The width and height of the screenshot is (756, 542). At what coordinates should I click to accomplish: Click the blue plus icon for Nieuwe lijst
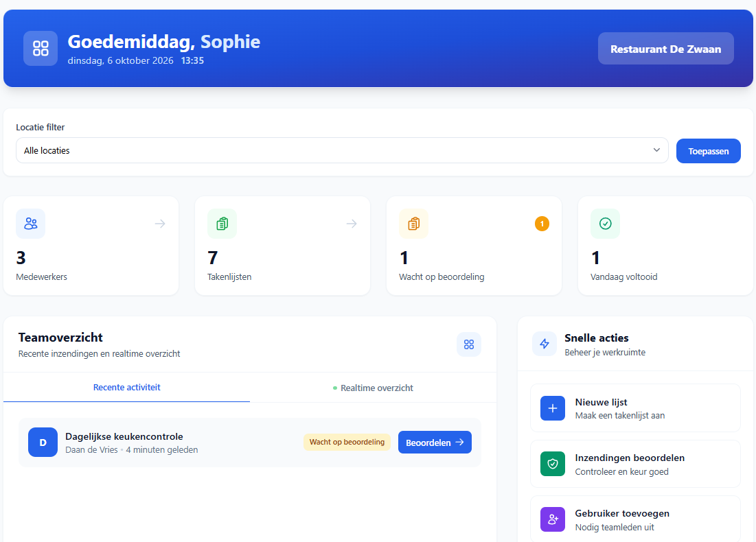[x=553, y=408]
